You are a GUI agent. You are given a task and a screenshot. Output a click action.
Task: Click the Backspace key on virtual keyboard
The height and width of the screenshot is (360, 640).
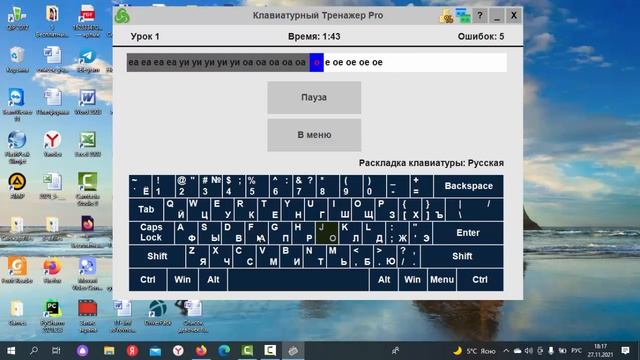[x=469, y=186]
